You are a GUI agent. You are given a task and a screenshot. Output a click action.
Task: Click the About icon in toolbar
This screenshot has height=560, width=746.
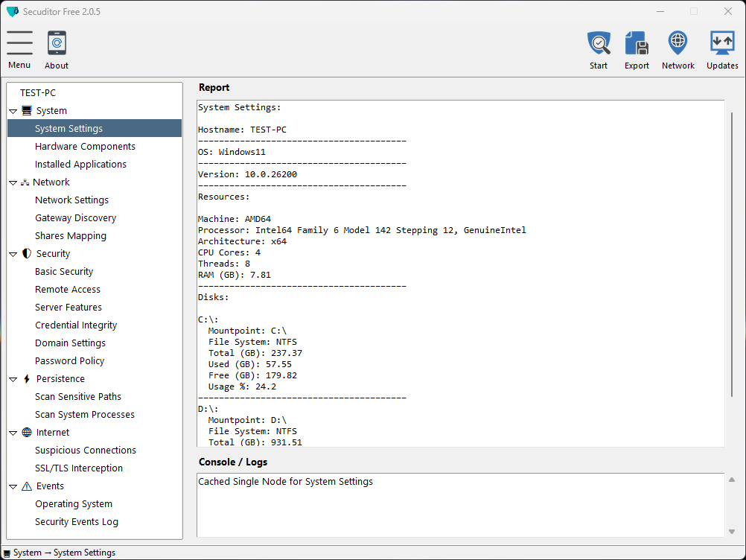tap(57, 43)
